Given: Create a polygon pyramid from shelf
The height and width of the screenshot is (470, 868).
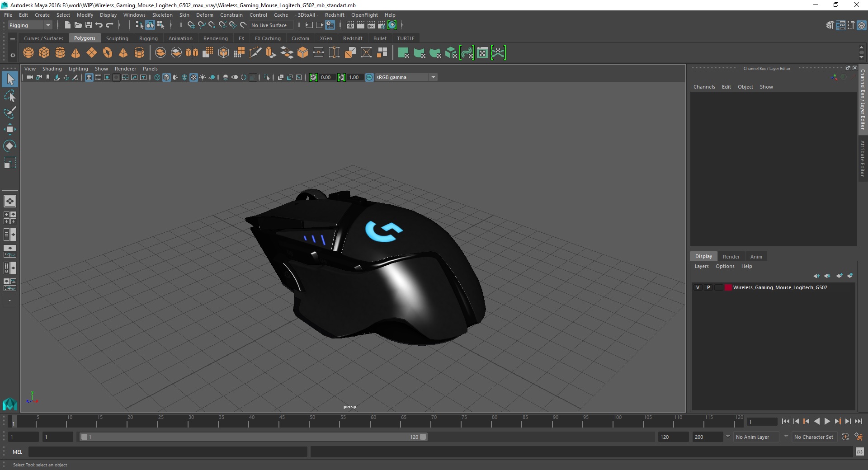Looking at the screenshot, I should (123, 53).
